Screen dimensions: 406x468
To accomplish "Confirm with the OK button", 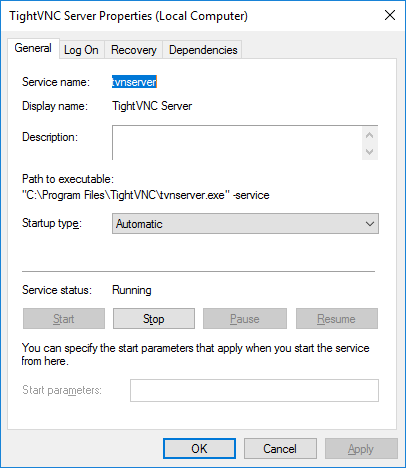I will point(199,449).
